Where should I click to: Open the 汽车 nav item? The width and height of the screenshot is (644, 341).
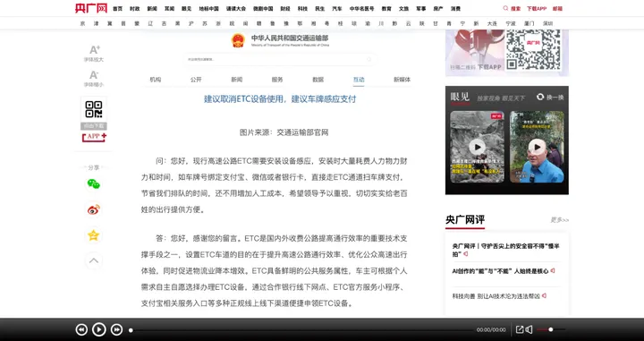(x=337, y=9)
